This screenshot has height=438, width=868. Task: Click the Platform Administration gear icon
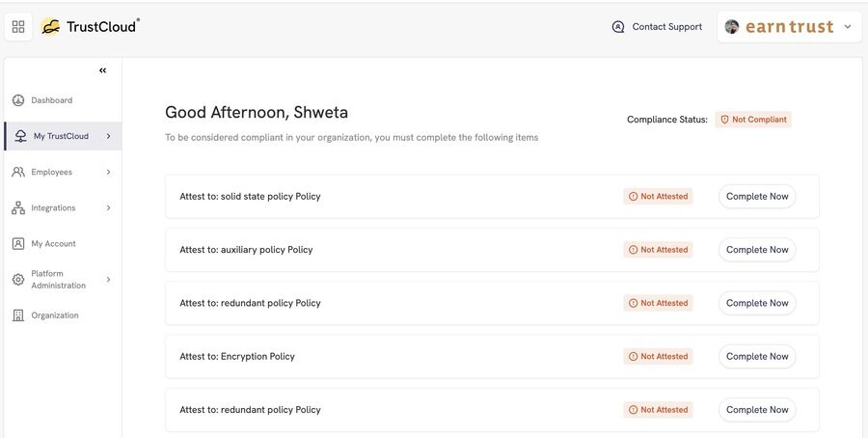click(18, 280)
